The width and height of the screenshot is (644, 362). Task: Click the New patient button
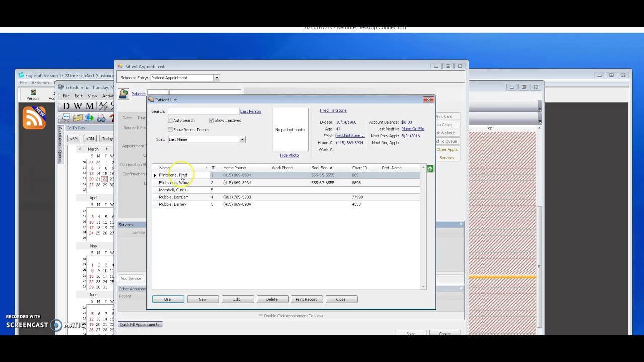point(202,299)
